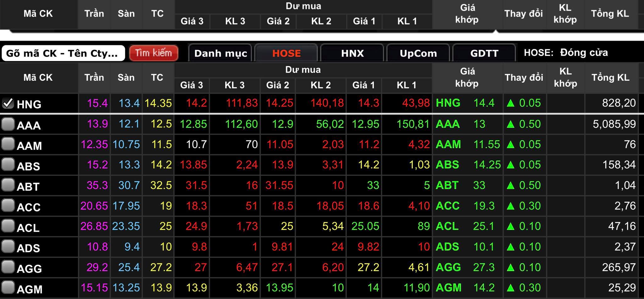
Task: Click the up arrow in ABS row
Action: pos(511,165)
